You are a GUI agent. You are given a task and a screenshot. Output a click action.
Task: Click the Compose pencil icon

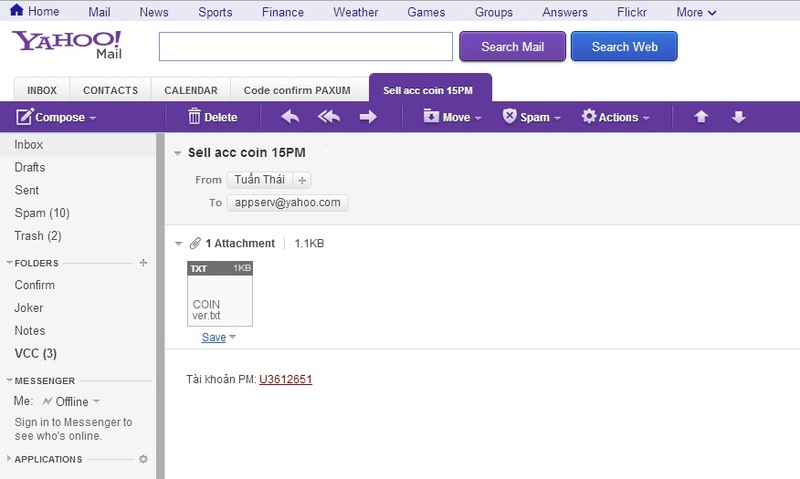point(24,117)
